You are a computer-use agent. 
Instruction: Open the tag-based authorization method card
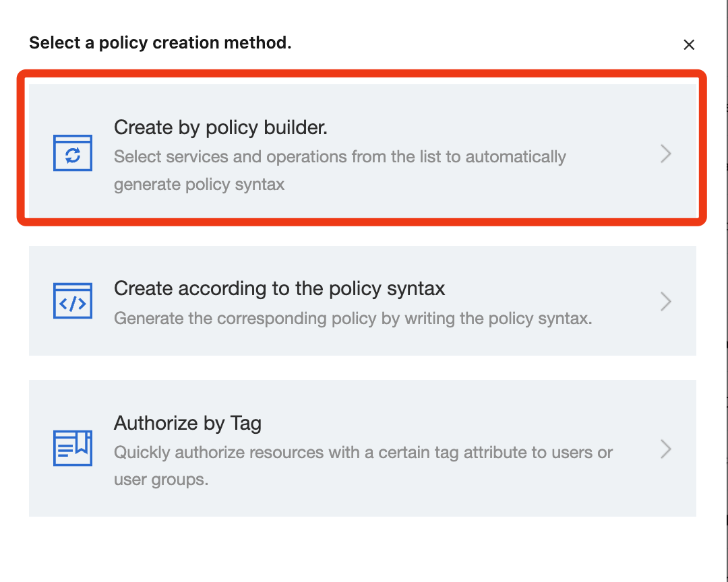362,448
